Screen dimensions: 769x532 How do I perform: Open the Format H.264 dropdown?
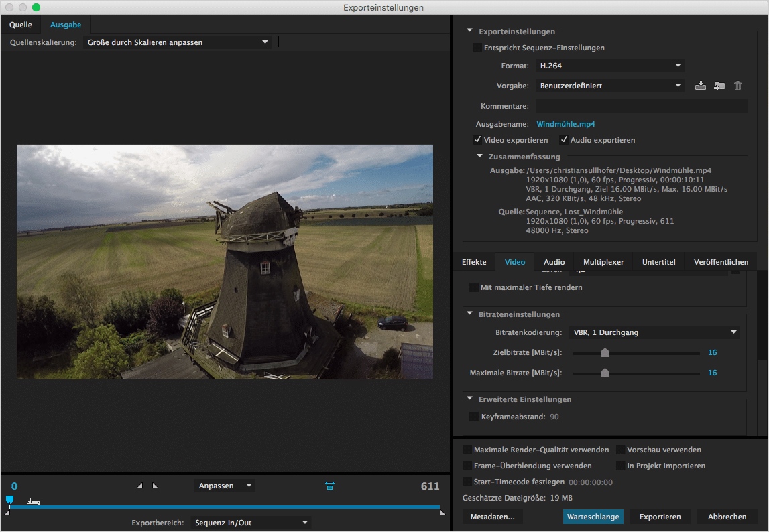[609, 66]
